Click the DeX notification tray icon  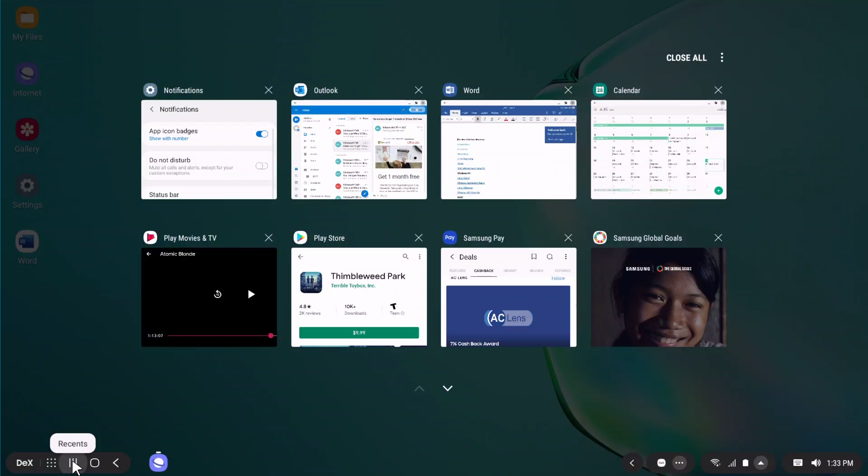(x=661, y=463)
